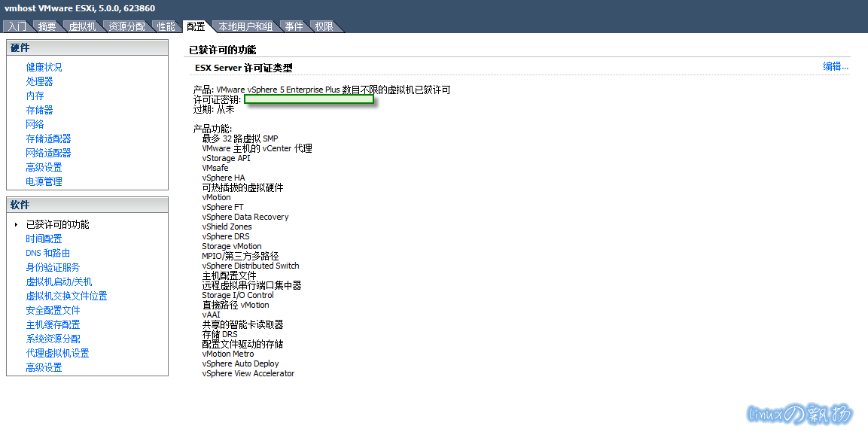Click vSphere Data Recovery text

pyautogui.click(x=245, y=217)
